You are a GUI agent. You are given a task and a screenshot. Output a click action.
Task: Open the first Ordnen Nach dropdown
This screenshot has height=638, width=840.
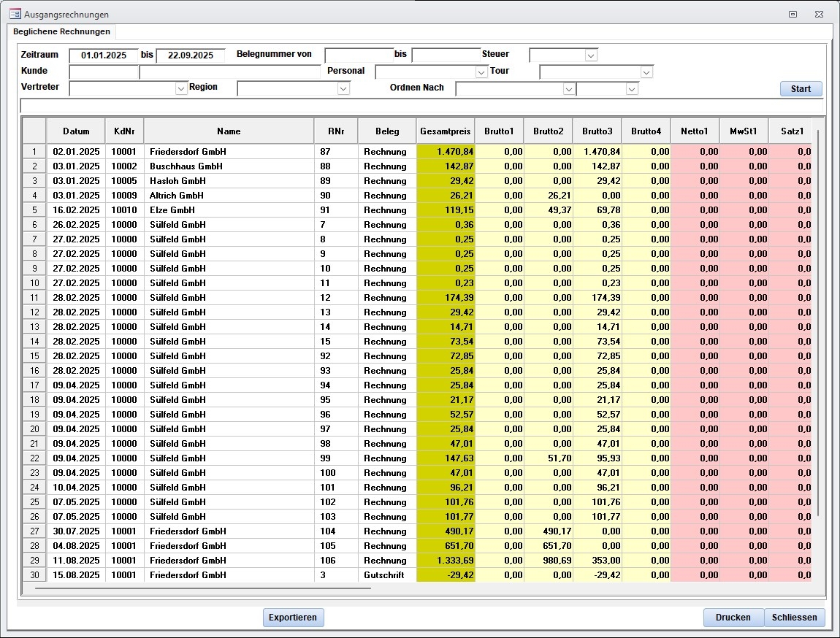click(x=568, y=89)
